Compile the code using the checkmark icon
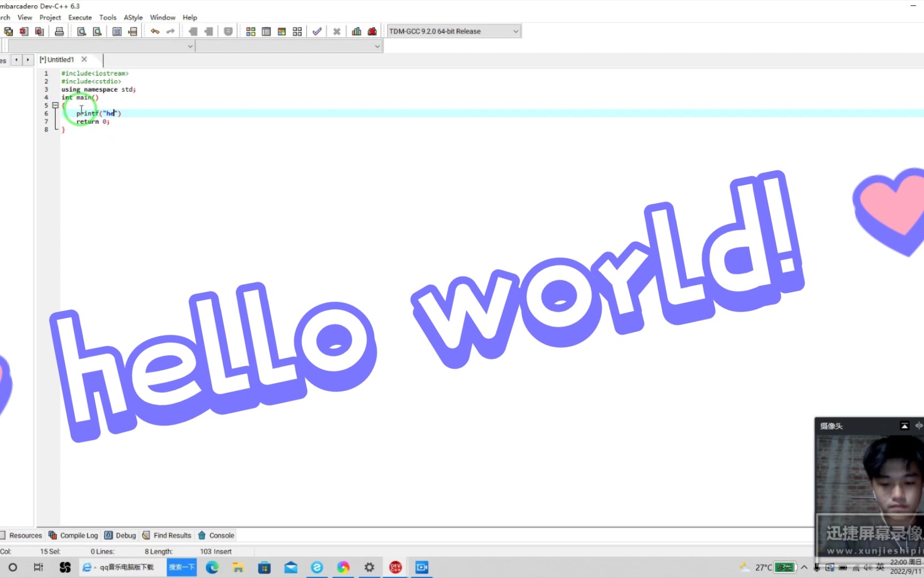 (x=317, y=31)
